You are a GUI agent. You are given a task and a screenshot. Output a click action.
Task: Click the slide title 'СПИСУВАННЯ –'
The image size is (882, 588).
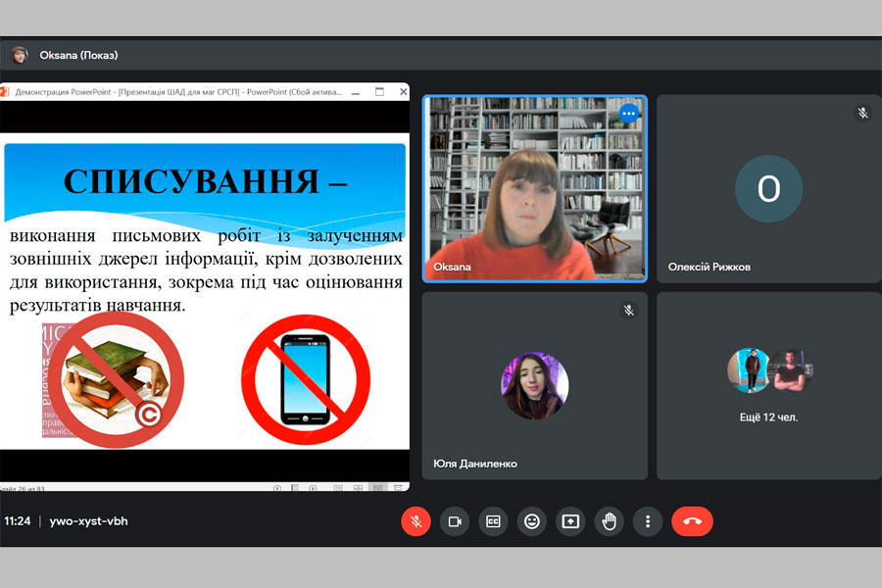click(x=205, y=181)
